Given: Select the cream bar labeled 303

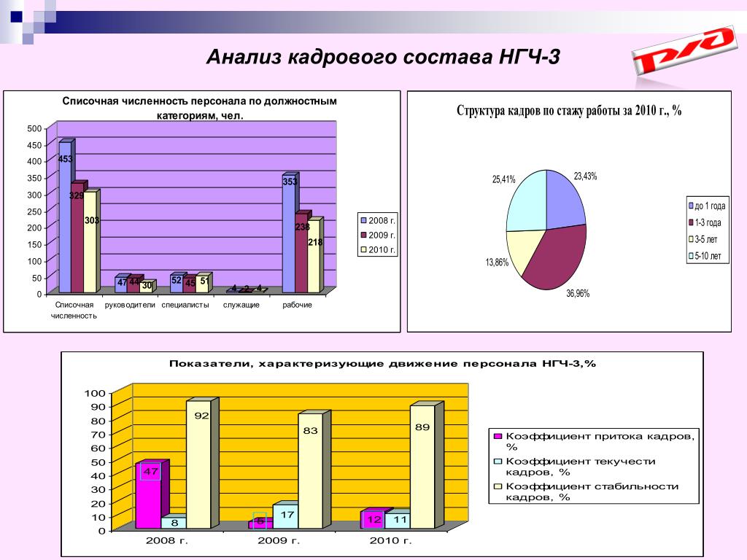Looking at the screenshot, I should [x=90, y=242].
